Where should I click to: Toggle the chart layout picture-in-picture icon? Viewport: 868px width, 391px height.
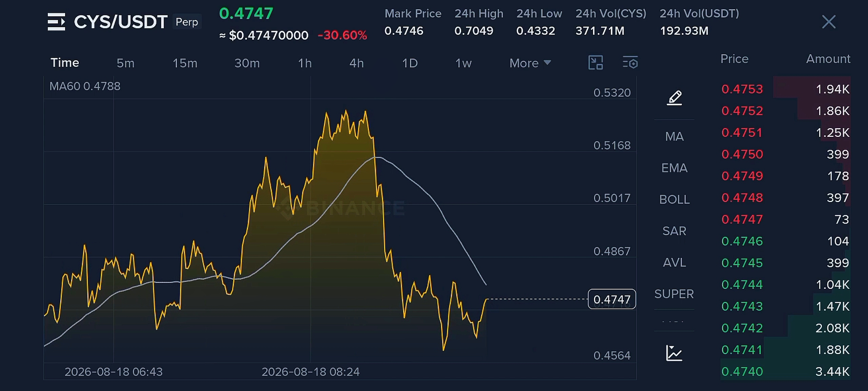point(595,63)
